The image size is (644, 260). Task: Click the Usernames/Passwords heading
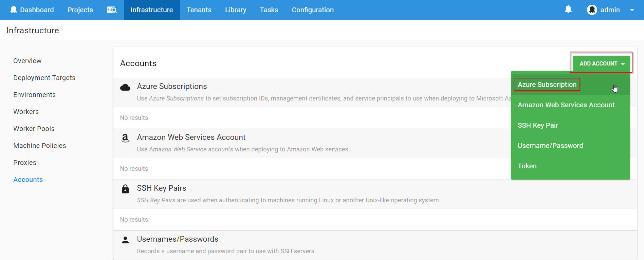[x=178, y=239]
